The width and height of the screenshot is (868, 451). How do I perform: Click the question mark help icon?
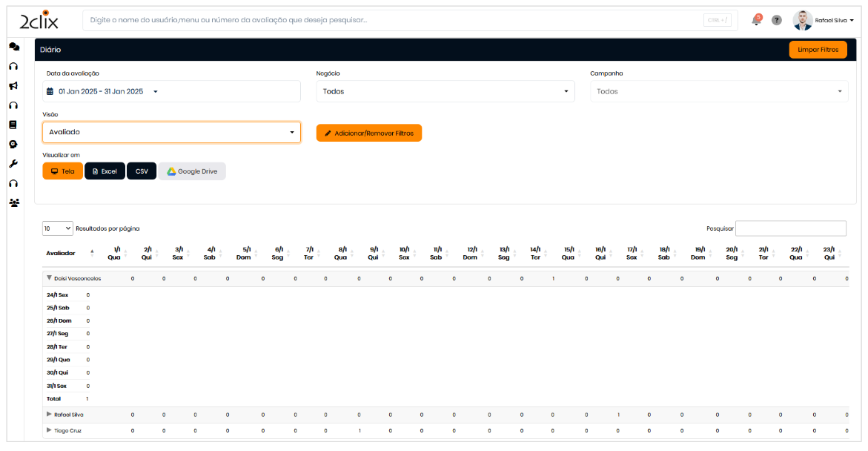(x=776, y=20)
